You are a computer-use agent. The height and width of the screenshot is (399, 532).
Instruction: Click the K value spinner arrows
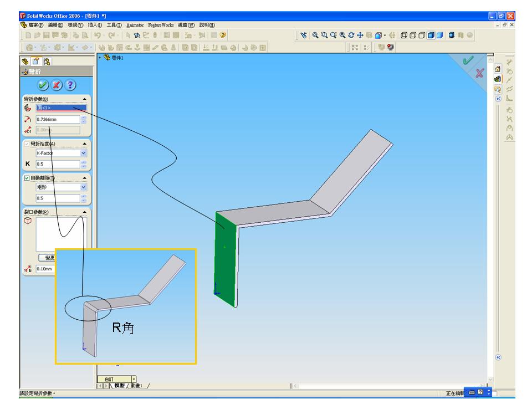84,164
